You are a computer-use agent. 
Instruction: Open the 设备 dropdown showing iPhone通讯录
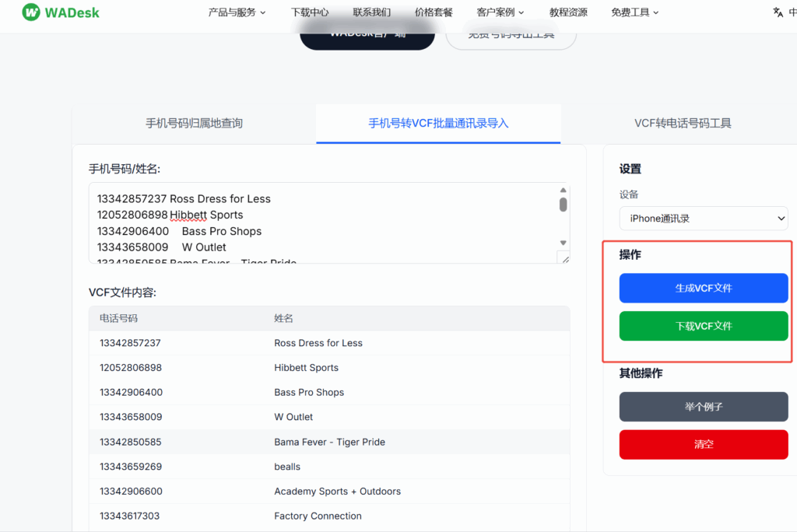tap(703, 219)
